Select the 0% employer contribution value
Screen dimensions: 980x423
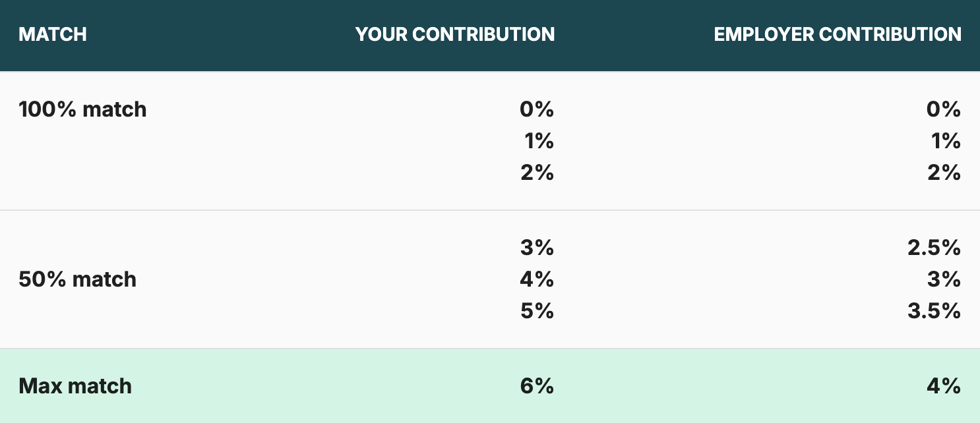pos(944,109)
